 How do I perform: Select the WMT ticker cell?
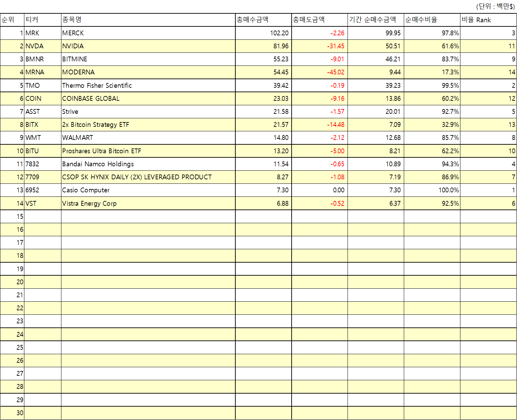[x=43, y=138]
